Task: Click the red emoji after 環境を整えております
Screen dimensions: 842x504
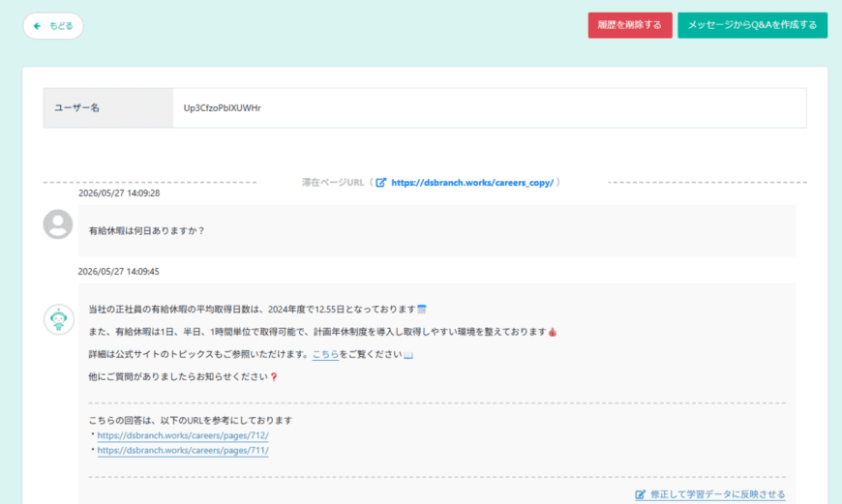Action: (553, 332)
